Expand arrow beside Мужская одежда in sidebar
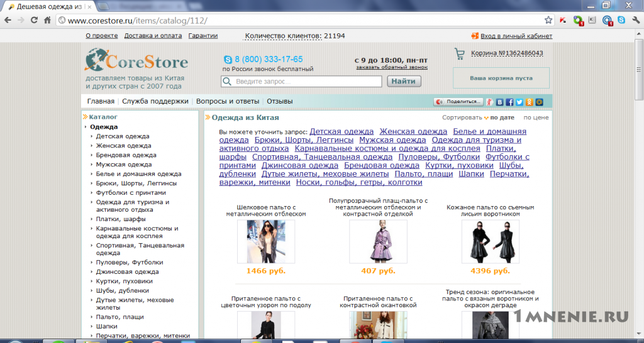The width and height of the screenshot is (644, 343). tap(92, 165)
